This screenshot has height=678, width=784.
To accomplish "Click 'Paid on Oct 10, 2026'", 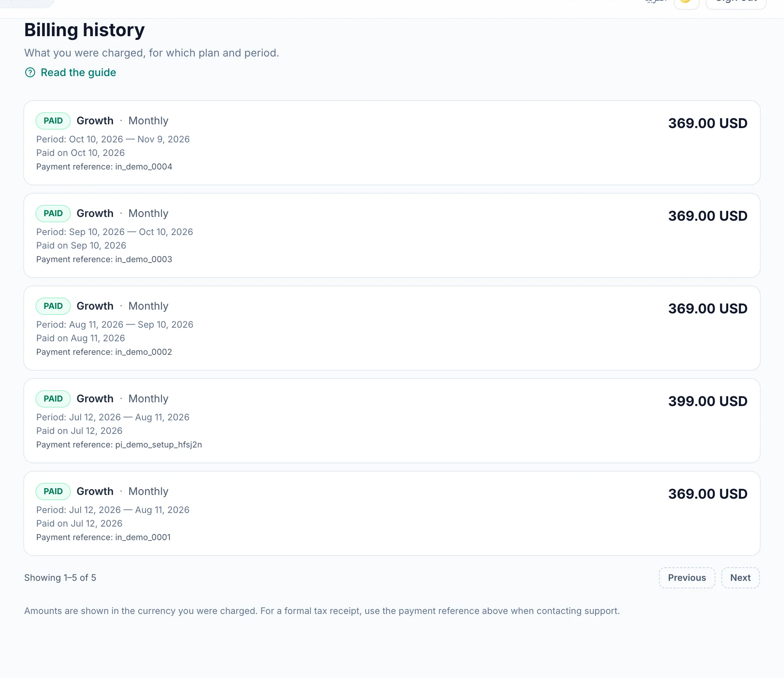I will [x=80, y=153].
